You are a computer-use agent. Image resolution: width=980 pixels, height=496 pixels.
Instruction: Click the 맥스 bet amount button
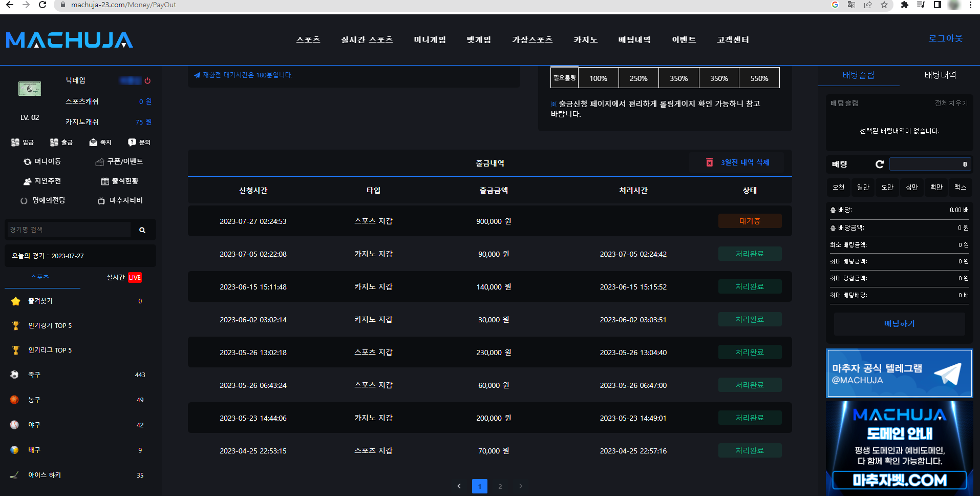pyautogui.click(x=960, y=187)
